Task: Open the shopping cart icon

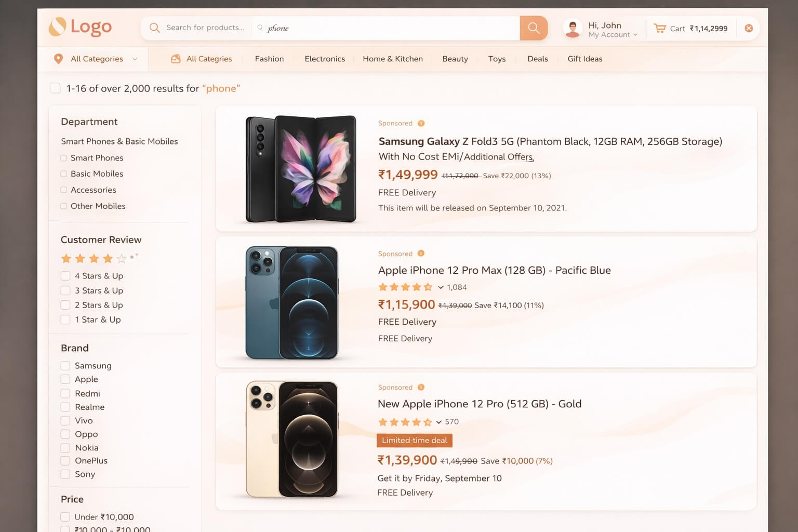Action: (660, 29)
